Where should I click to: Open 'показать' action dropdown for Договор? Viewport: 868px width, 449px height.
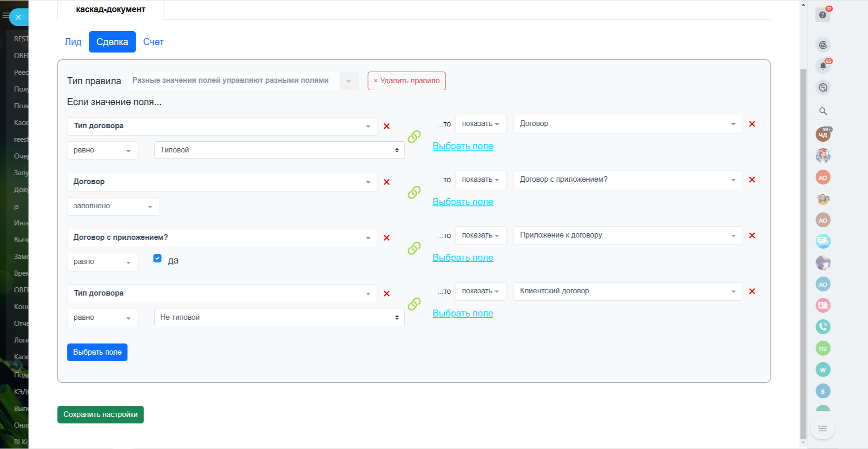click(x=480, y=124)
